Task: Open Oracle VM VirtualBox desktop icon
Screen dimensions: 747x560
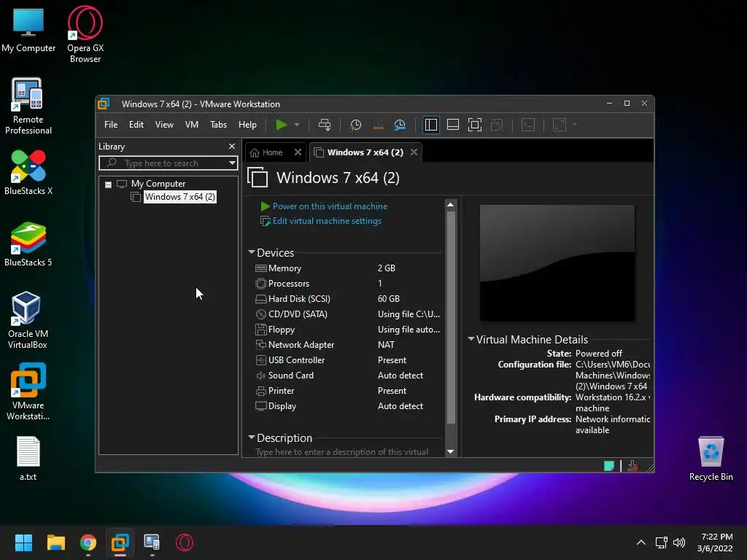Action: point(28,320)
